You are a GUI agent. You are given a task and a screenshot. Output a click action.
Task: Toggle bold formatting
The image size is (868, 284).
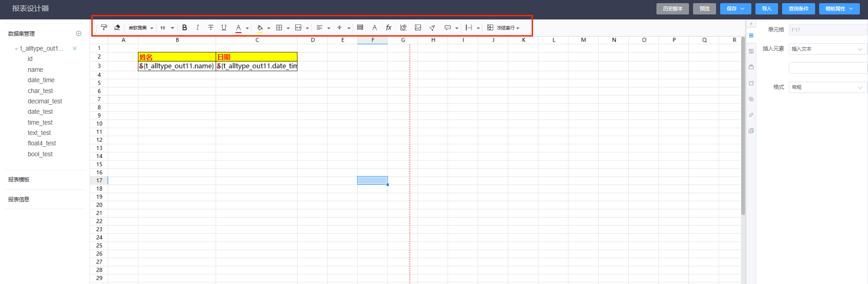click(x=184, y=28)
